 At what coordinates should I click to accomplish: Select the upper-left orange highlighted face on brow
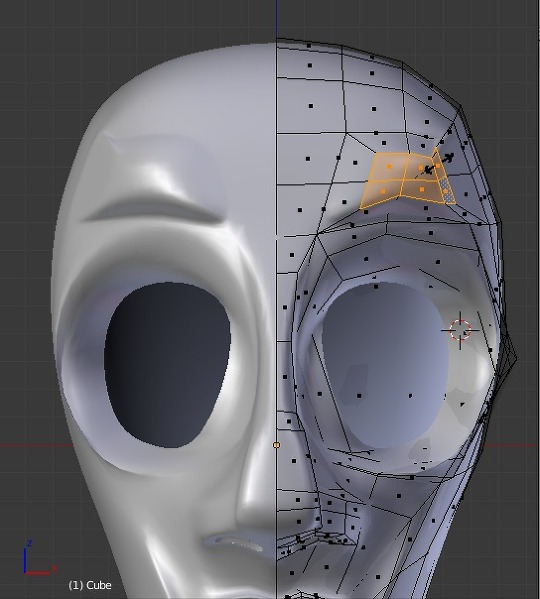coord(388,167)
